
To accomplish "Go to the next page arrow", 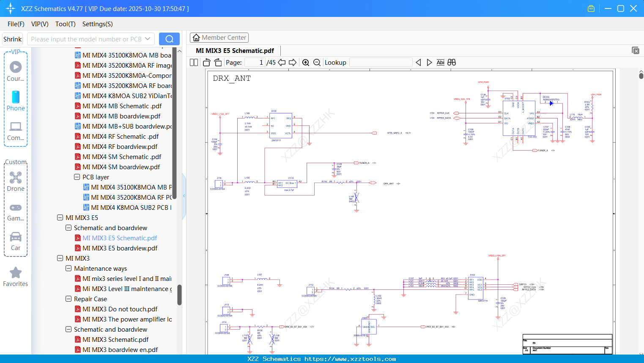I will tap(293, 63).
